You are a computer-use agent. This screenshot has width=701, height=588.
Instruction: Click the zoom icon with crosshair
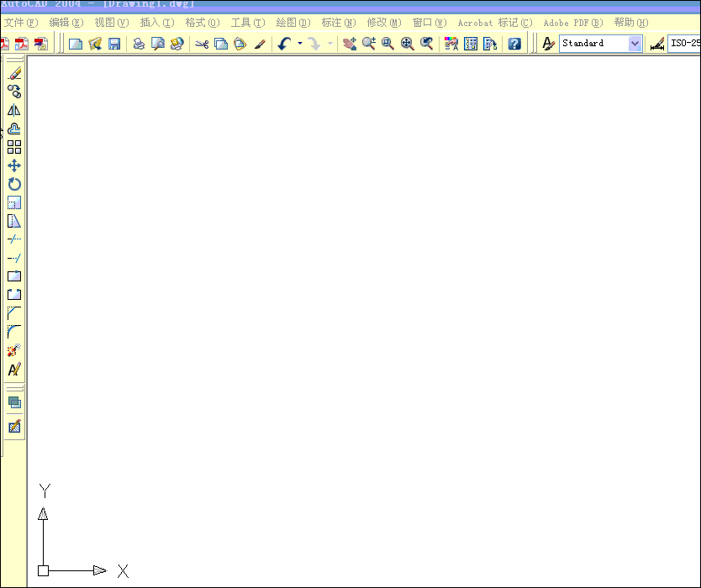408,44
